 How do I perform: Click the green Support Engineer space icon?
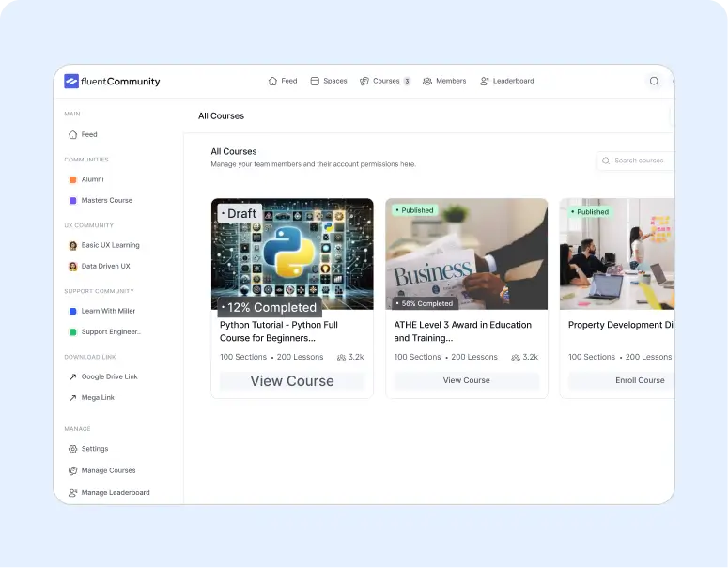(x=73, y=332)
